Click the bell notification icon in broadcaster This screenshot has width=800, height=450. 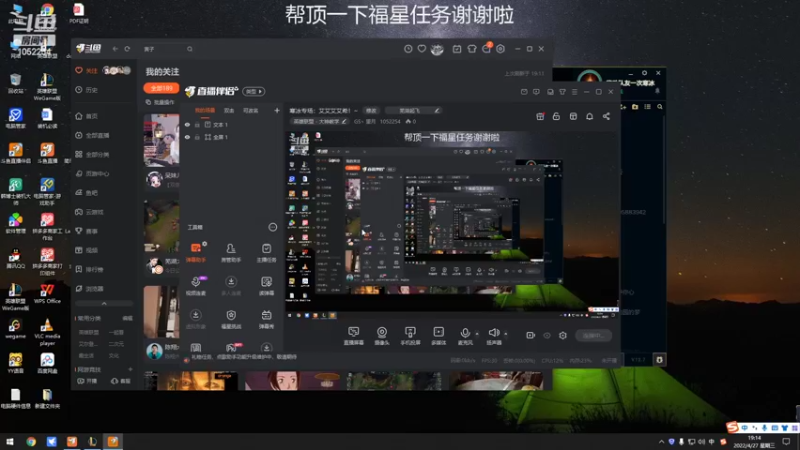[589, 116]
